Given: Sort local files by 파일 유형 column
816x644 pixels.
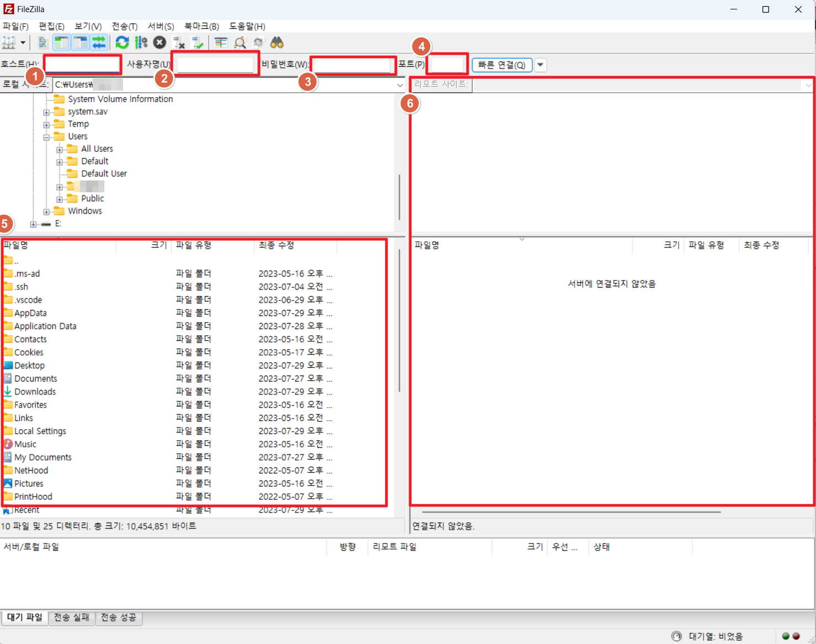Looking at the screenshot, I should pos(213,245).
